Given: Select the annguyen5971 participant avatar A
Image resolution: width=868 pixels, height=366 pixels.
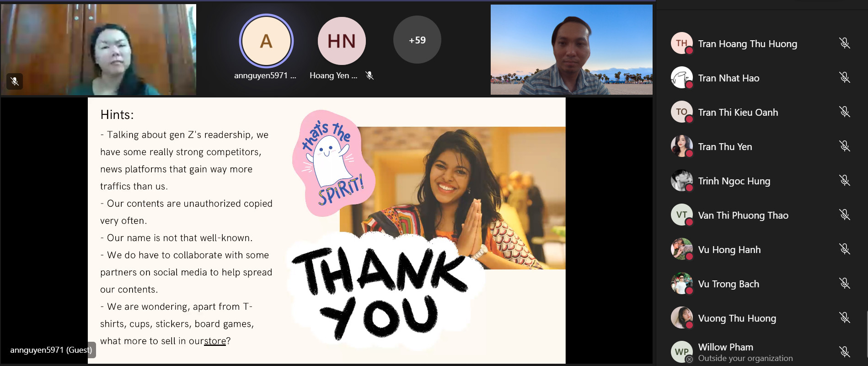Looking at the screenshot, I should 266,41.
